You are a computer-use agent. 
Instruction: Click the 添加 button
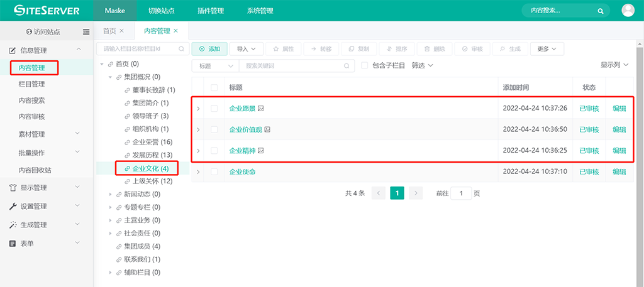tap(209, 48)
